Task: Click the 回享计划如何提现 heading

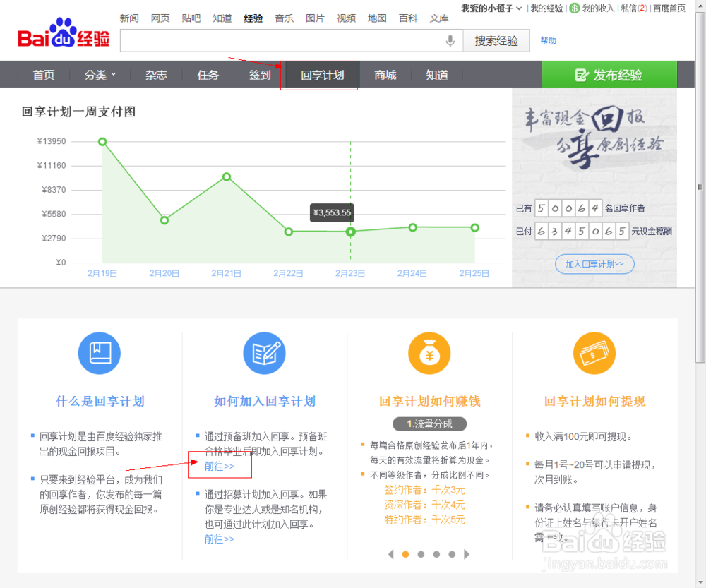Action: pos(594,401)
